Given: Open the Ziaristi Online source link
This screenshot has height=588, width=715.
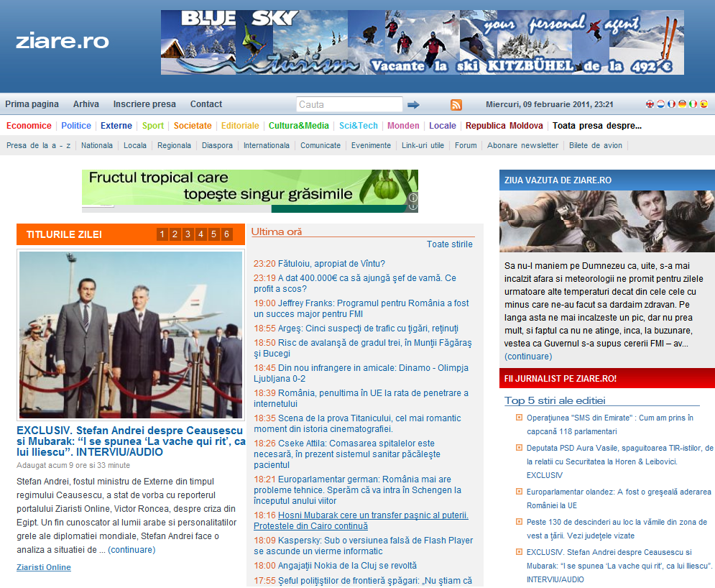Looking at the screenshot, I should (x=44, y=567).
